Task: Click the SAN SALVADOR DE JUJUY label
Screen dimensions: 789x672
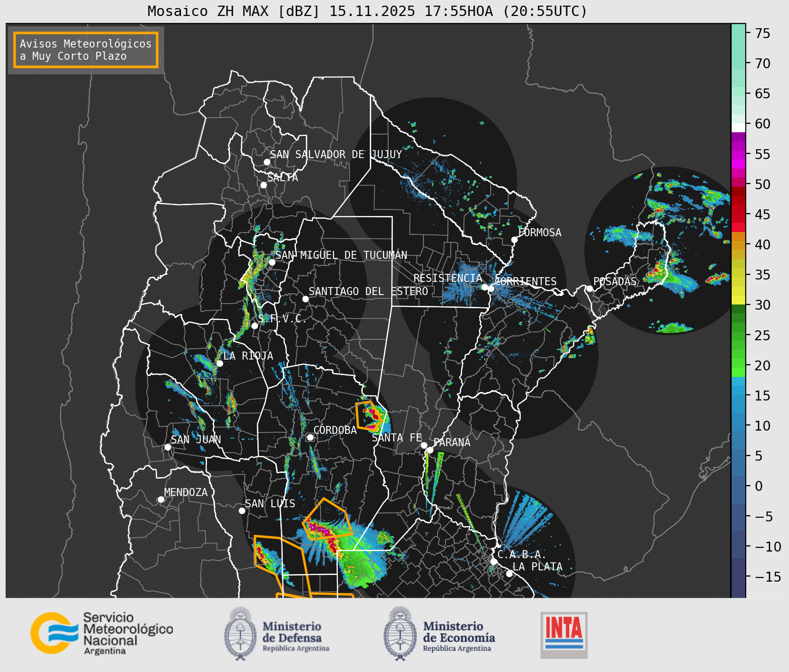Action: 336,154
